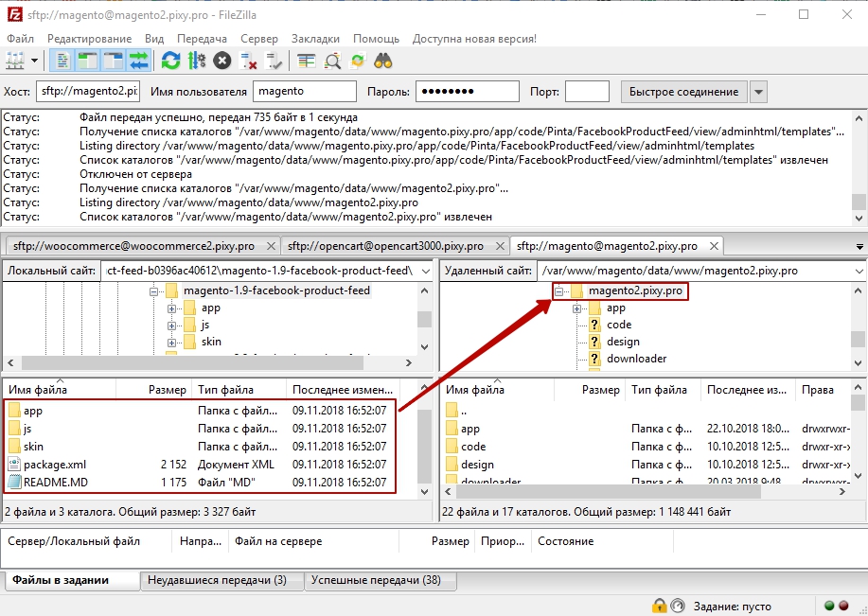Expand the local 'skin' folder tree node
Screen dimensions: 868x616
point(172,342)
